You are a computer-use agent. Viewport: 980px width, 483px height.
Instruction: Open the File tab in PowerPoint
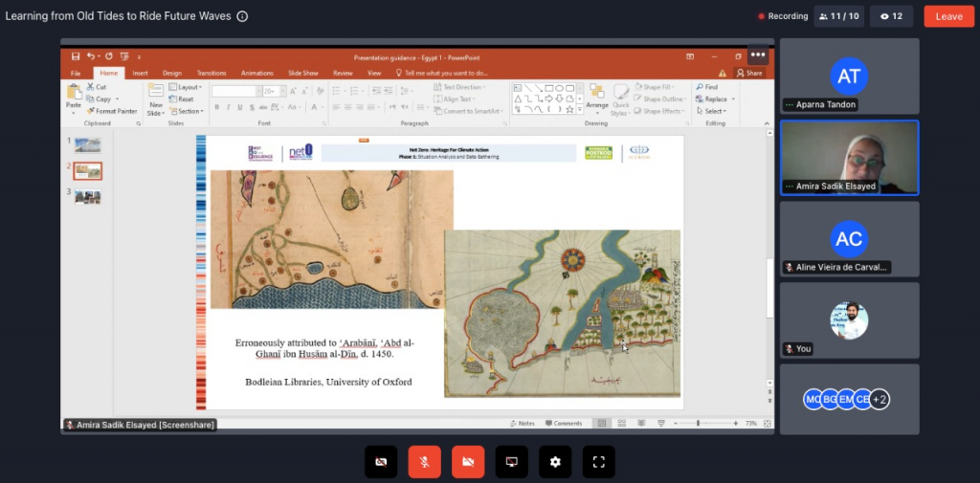(76, 73)
